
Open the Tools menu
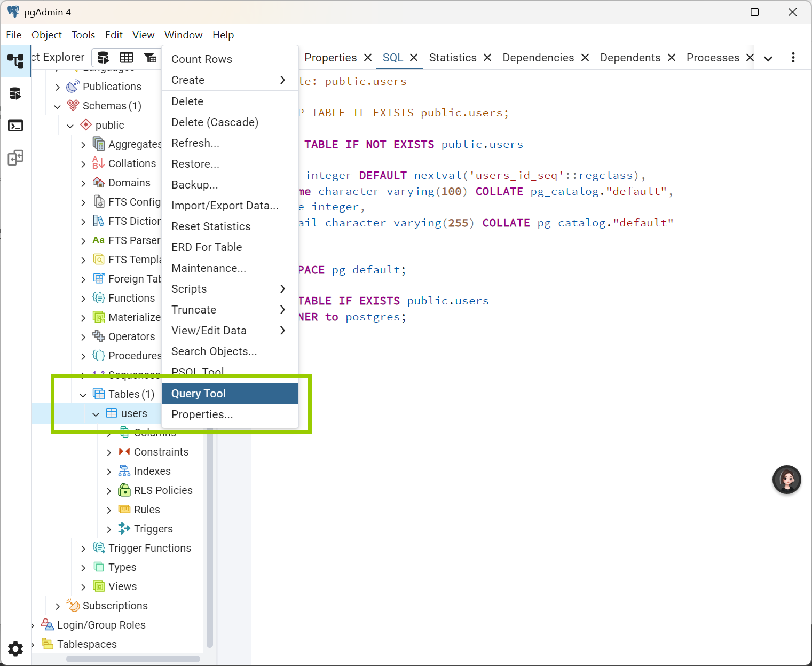click(x=83, y=35)
